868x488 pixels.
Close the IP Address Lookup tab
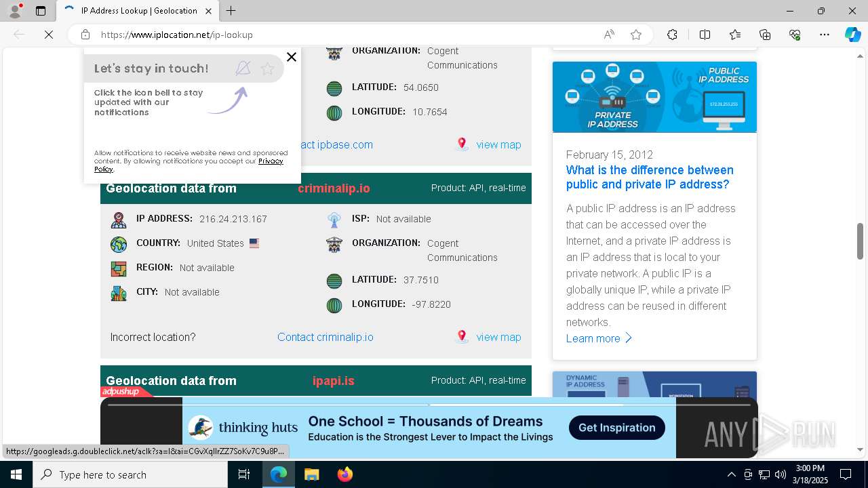(209, 11)
